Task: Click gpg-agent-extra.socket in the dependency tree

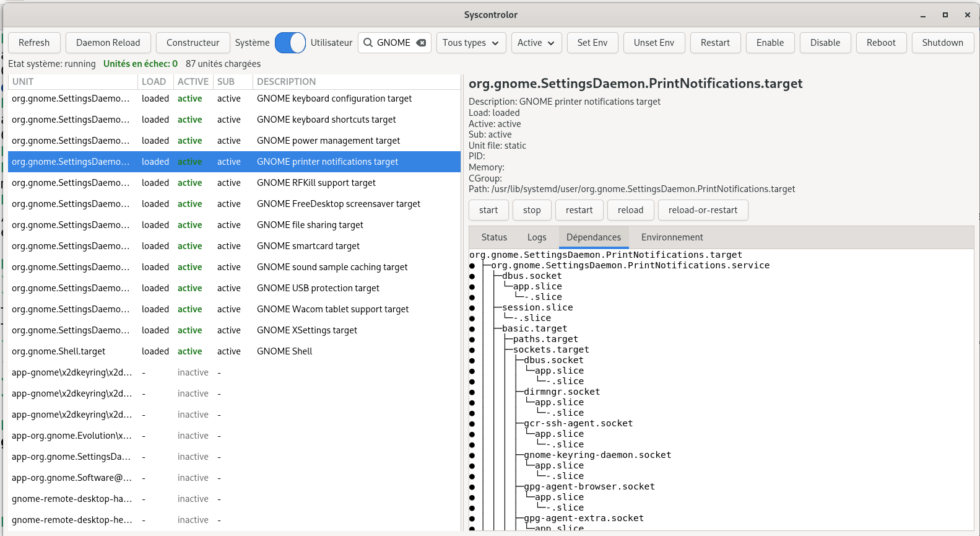Action: [584, 518]
